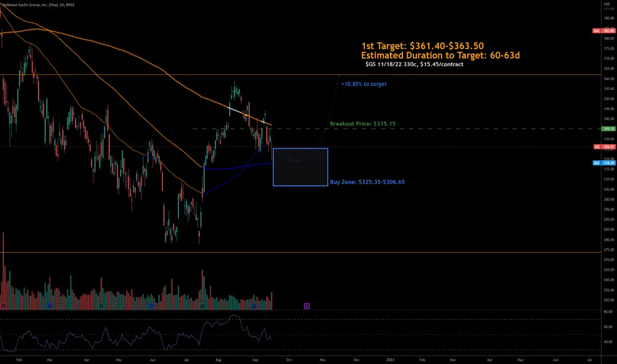Click the 80.00 RSI scale label
The width and height of the screenshot is (617, 364).
coord(608,312)
